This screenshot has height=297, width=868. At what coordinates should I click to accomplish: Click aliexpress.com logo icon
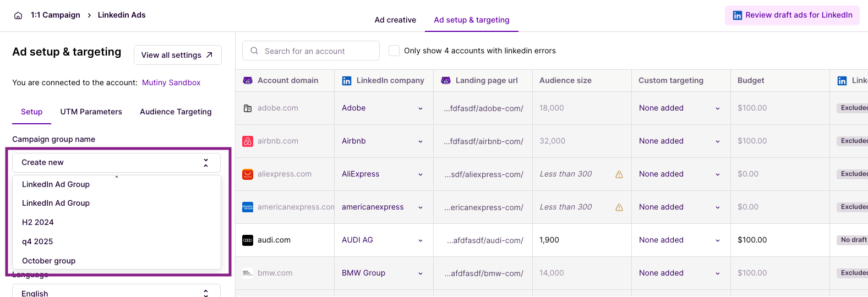pos(248,174)
